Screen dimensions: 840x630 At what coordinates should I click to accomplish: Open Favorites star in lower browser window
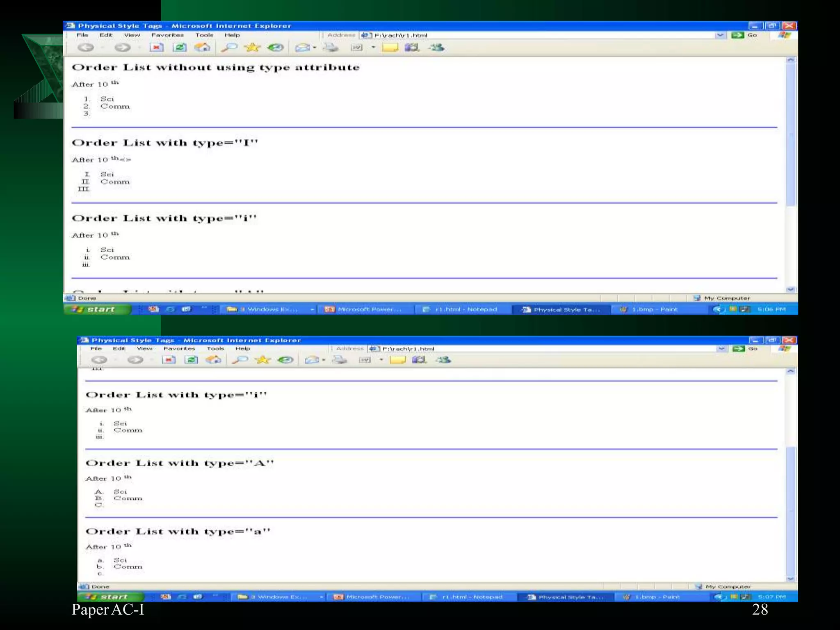click(262, 360)
